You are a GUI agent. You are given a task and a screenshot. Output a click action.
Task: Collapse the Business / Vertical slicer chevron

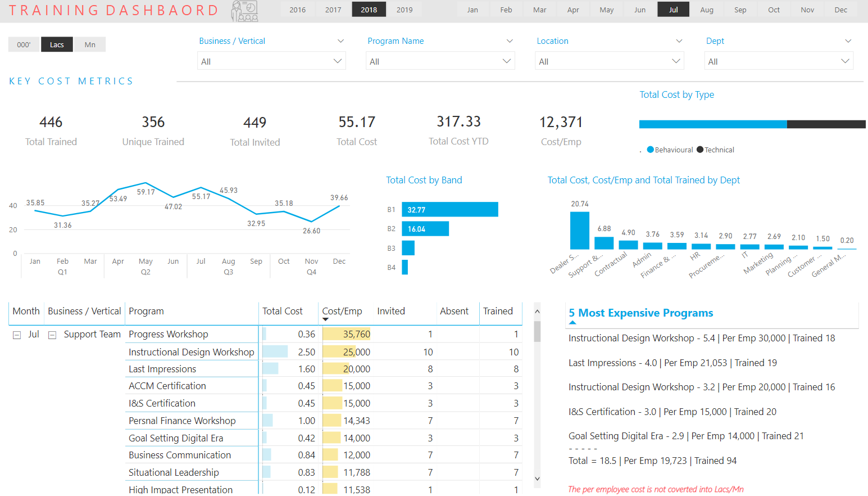(340, 41)
